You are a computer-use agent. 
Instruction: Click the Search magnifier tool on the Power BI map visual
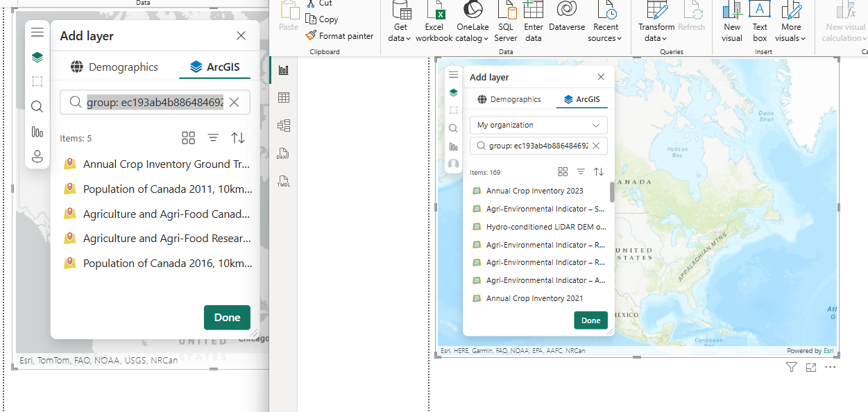click(x=454, y=128)
